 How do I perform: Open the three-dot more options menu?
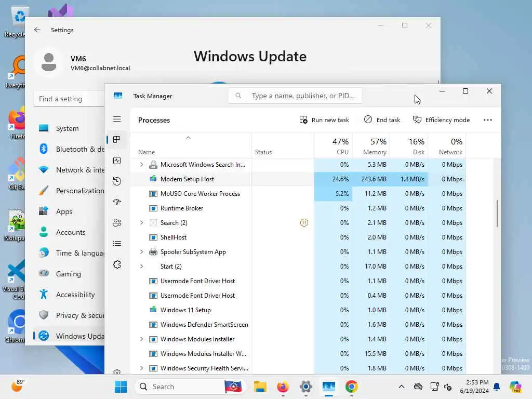(487, 120)
